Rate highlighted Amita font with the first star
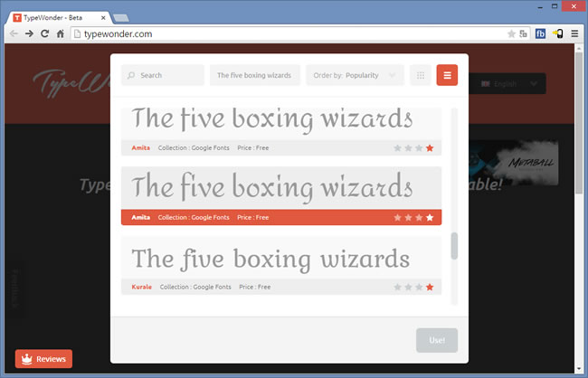 click(x=398, y=218)
